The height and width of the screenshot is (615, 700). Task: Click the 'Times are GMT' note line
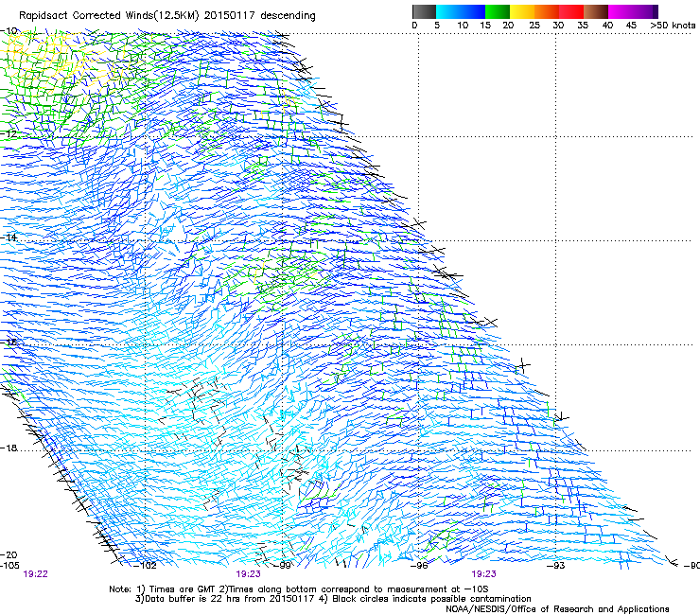tap(299, 589)
